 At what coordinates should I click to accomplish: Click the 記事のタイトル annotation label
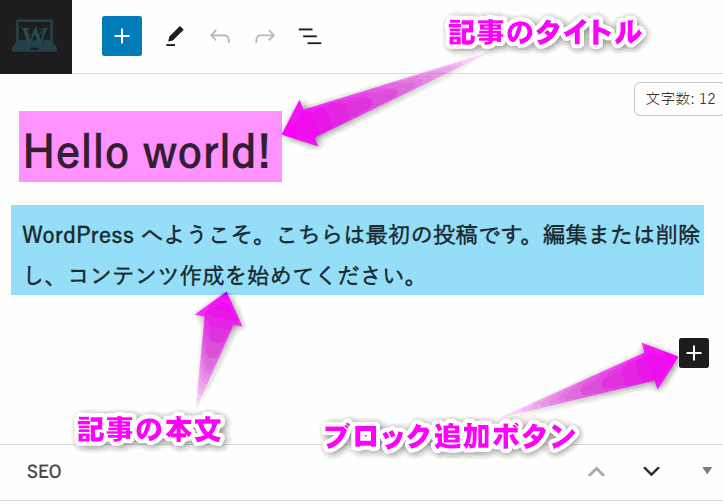point(543,34)
